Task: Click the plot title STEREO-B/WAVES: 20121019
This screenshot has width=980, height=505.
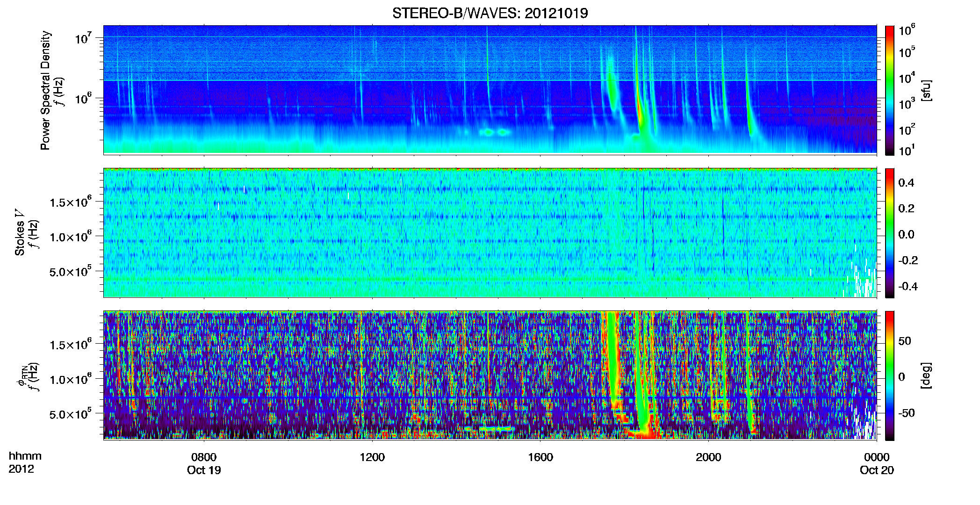Action: [490, 13]
